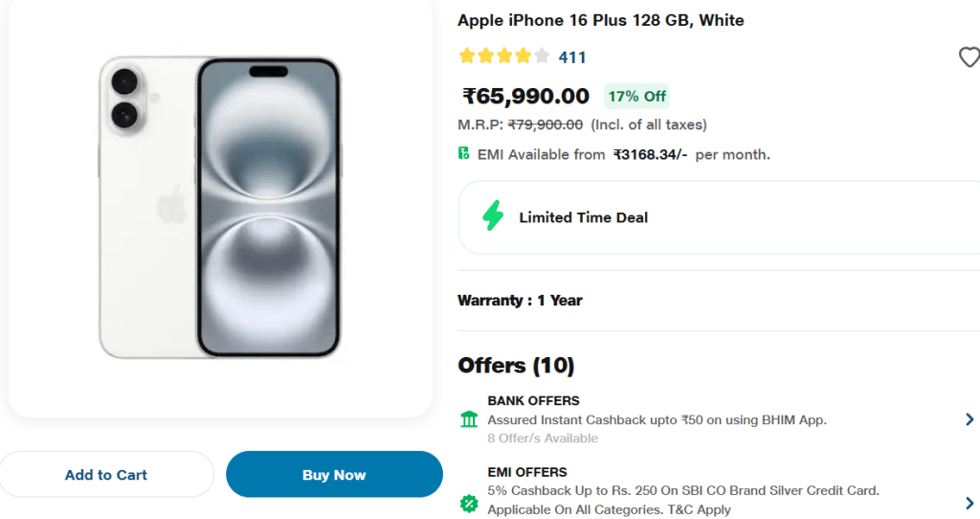Click the green lightning deal icon
The height and width of the screenshot is (519, 980).
click(x=493, y=217)
